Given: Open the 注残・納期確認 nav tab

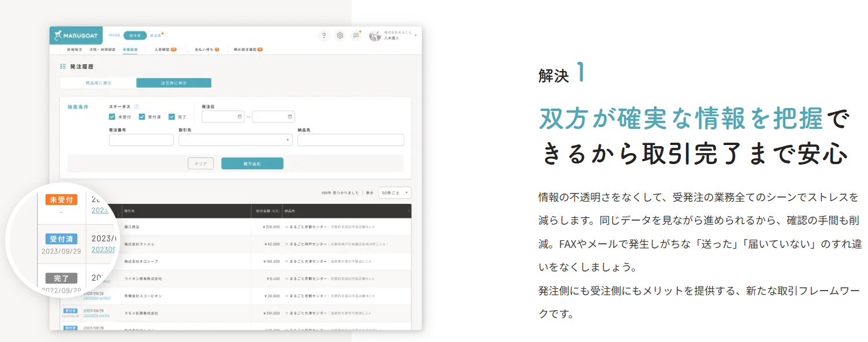Looking at the screenshot, I should tap(102, 50).
